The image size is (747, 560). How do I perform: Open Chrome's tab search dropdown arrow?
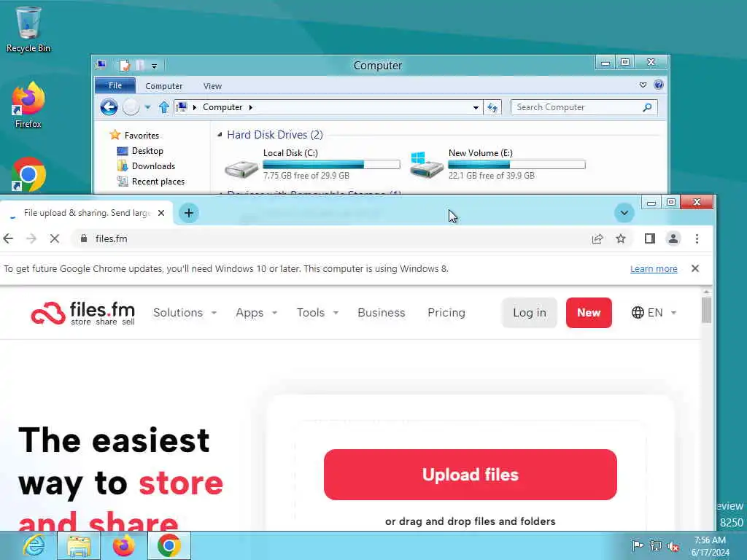pos(624,213)
